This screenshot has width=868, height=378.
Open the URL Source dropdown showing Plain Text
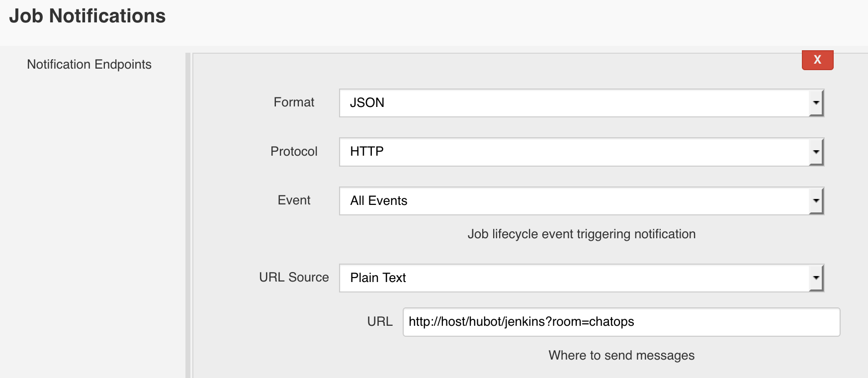(582, 278)
